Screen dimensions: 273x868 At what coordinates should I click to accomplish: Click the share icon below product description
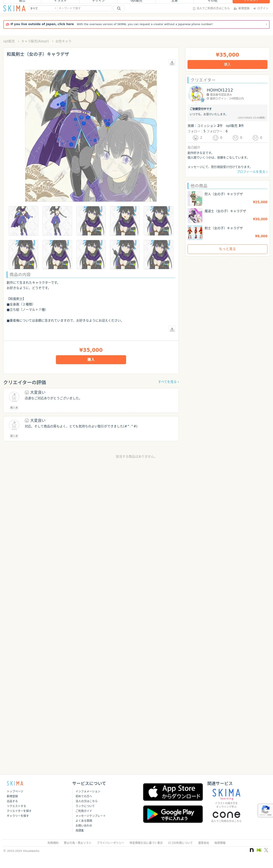[172, 329]
